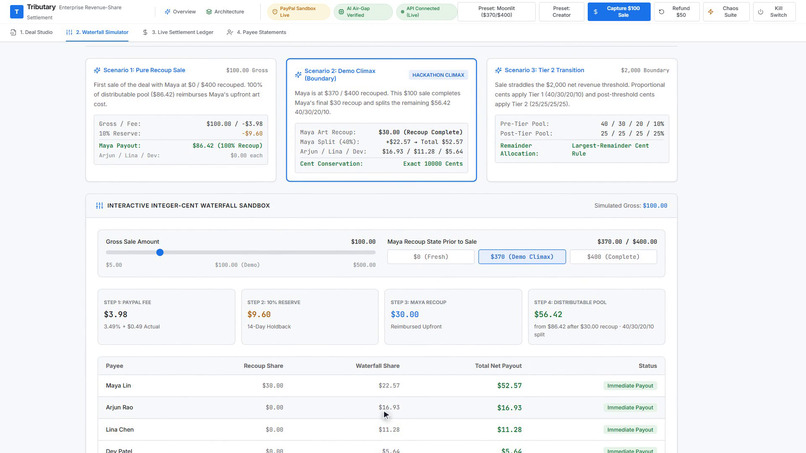Screen dimensions: 806x453
Task: Activate the Kill Switch
Action: click(774, 12)
